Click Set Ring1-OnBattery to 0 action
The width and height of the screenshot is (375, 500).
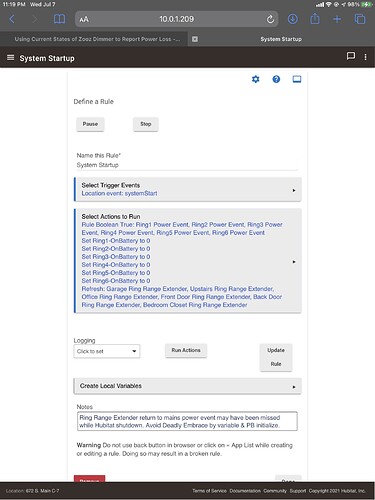[116, 241]
